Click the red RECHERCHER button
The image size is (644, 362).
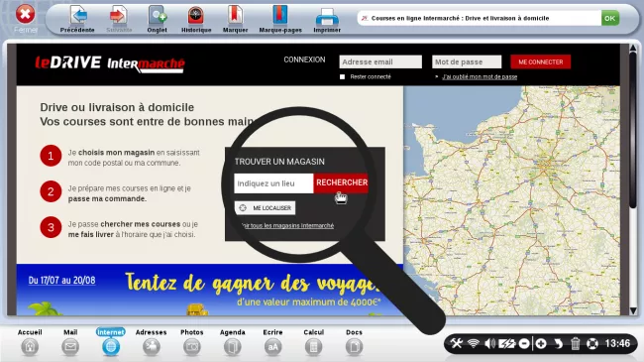342,183
